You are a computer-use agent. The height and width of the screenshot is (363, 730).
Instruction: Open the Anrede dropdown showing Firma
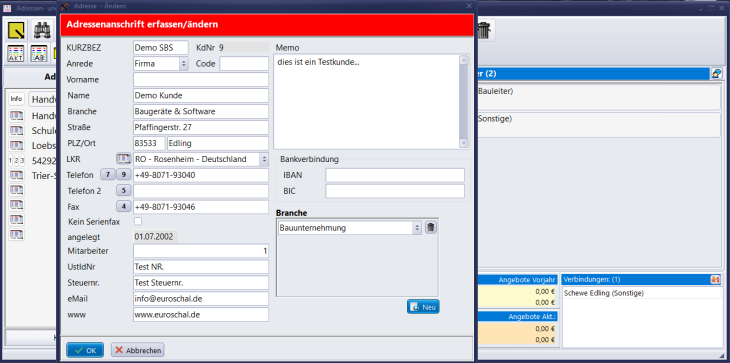point(183,64)
